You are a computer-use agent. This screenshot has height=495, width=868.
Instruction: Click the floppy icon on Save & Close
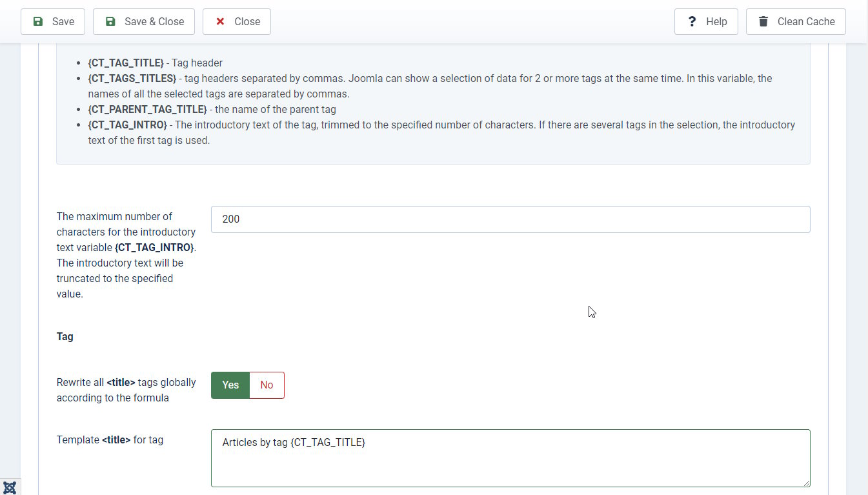(110, 21)
